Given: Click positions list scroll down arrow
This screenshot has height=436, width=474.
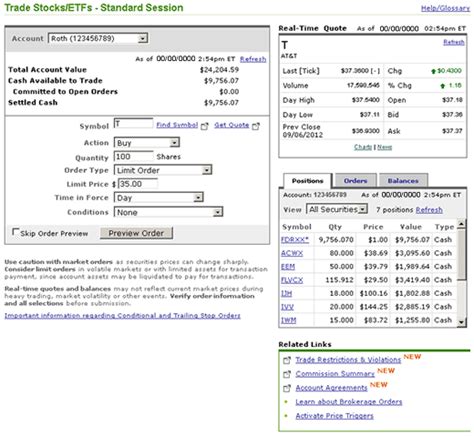Looking at the screenshot, I should [x=461, y=322].
